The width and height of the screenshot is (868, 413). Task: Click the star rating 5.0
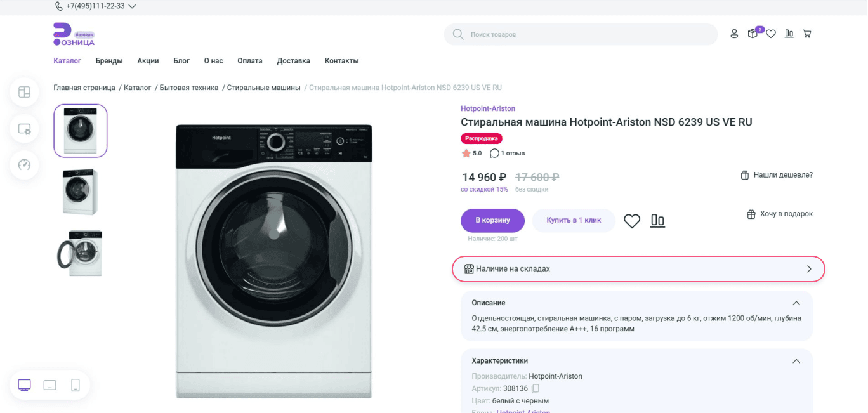pos(471,153)
